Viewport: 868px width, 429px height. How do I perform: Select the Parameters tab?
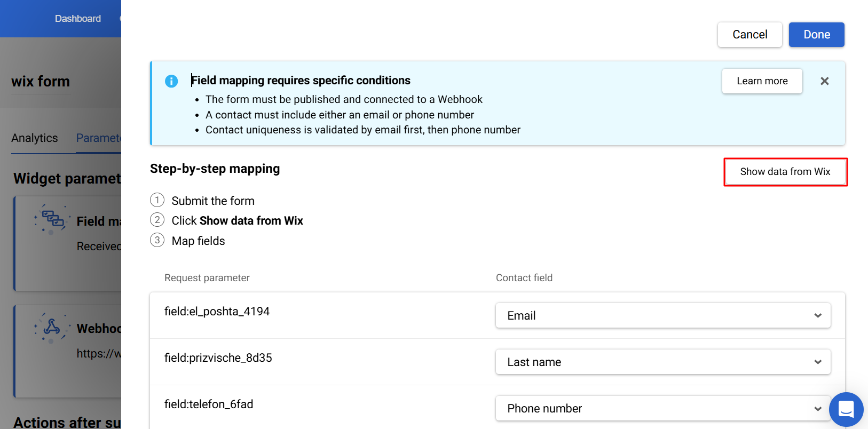(x=99, y=138)
